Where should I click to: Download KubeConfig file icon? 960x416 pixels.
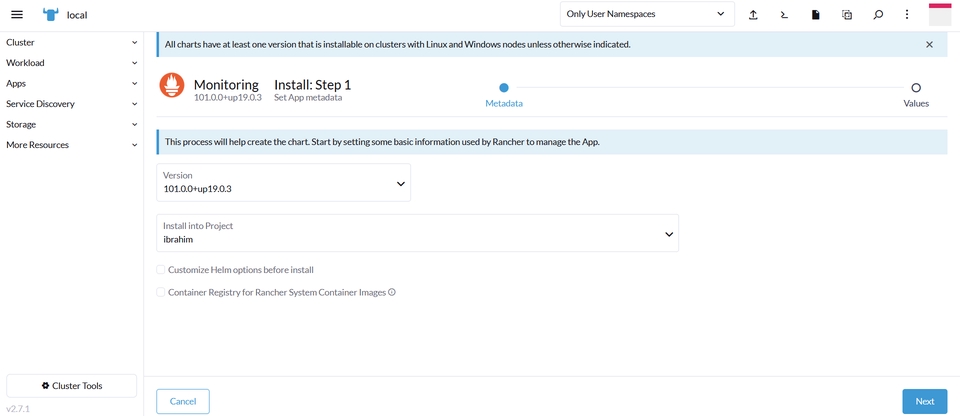pyautogui.click(x=816, y=15)
